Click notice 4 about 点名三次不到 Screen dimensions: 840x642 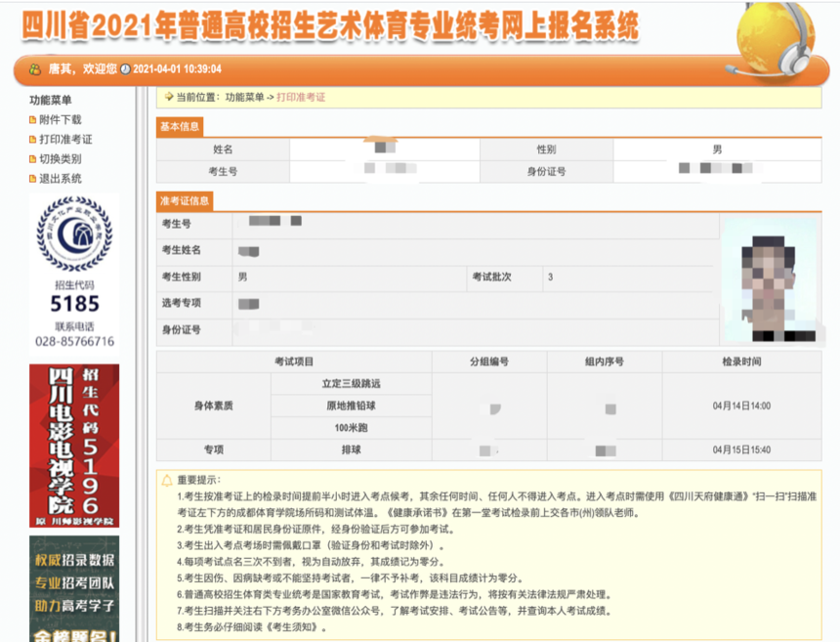311,562
